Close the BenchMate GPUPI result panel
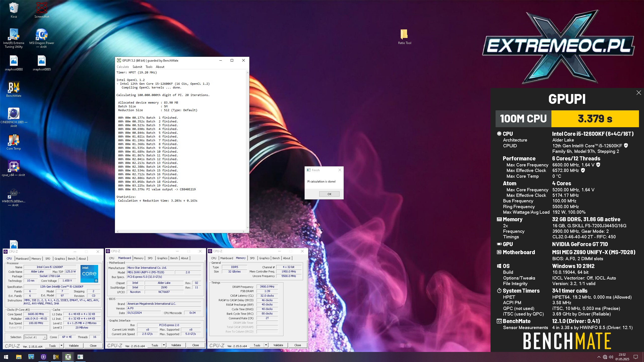This screenshot has width=644, height=362. click(638, 93)
